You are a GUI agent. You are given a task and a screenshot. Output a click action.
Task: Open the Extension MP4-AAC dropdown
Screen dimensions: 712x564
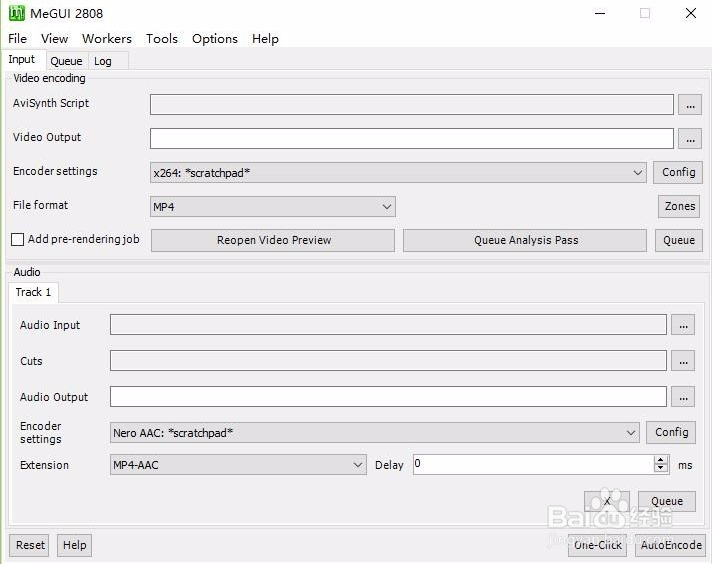pos(238,465)
